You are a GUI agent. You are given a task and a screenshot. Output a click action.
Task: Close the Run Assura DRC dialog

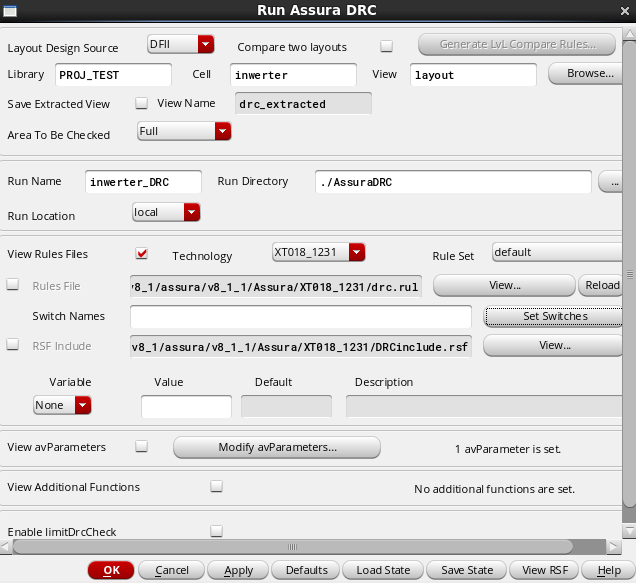pos(625,11)
